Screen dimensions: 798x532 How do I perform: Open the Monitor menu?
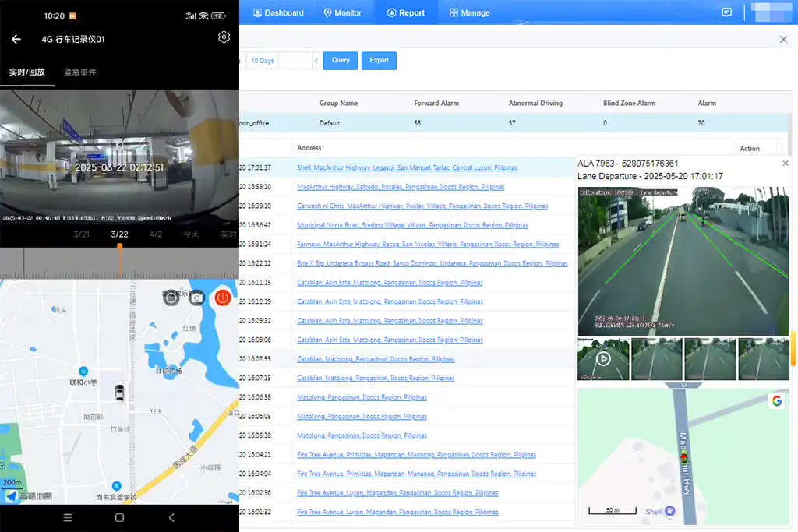coord(343,12)
